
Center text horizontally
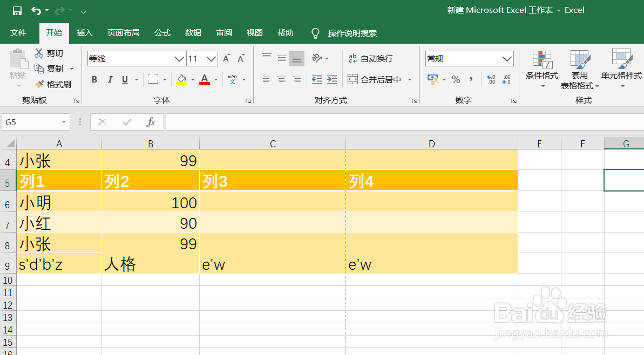(x=282, y=80)
